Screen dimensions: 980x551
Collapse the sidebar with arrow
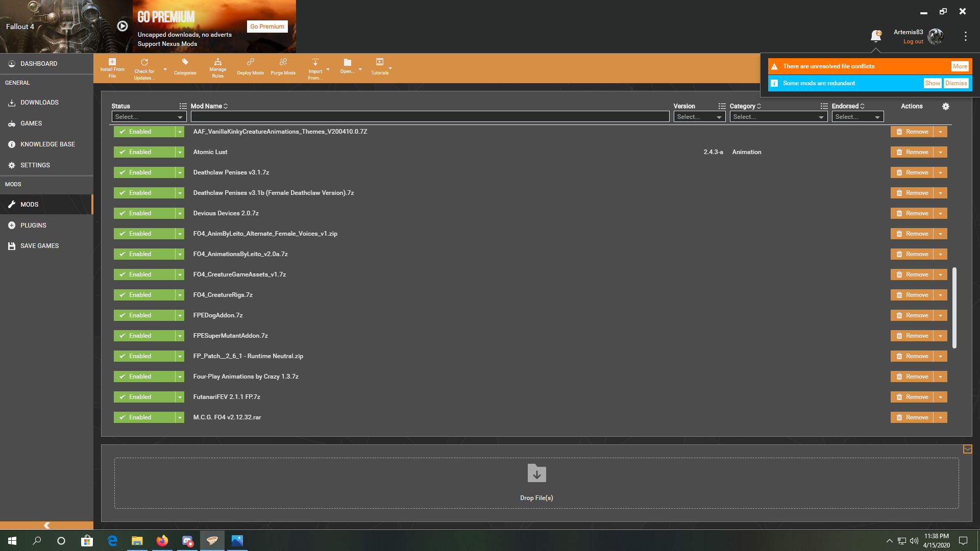pos(46,525)
